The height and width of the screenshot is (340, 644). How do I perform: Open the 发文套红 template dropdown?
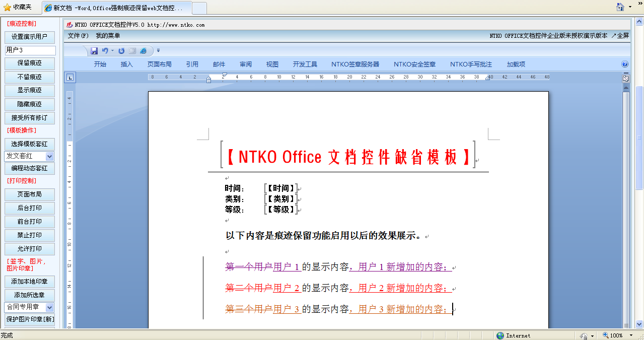click(x=49, y=157)
